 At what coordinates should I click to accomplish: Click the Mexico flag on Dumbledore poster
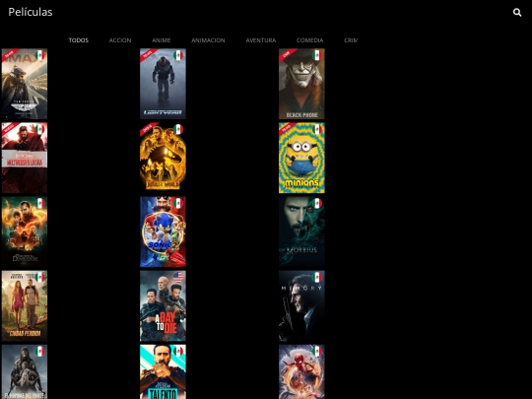click(x=40, y=203)
